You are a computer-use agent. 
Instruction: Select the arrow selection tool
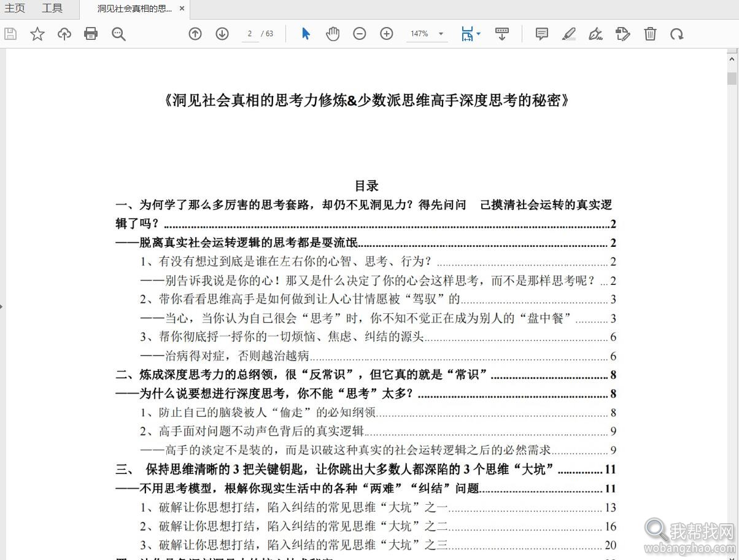pos(306,34)
